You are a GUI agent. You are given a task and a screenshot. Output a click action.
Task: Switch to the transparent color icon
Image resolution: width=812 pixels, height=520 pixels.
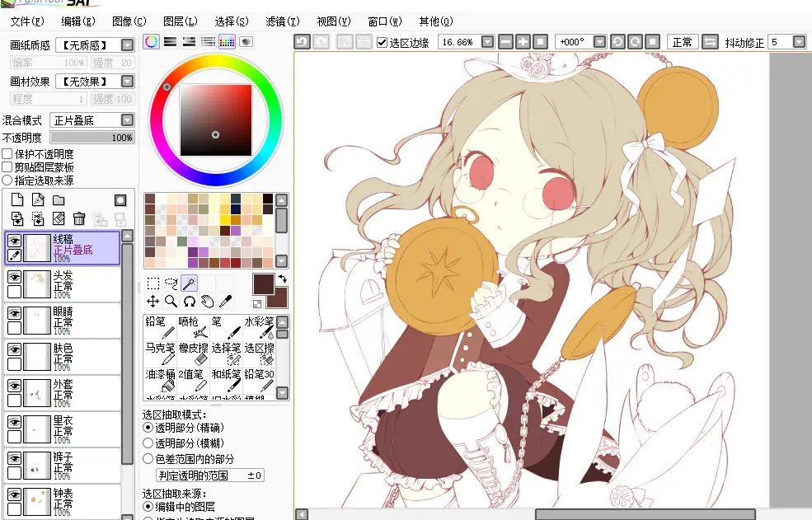point(257,304)
